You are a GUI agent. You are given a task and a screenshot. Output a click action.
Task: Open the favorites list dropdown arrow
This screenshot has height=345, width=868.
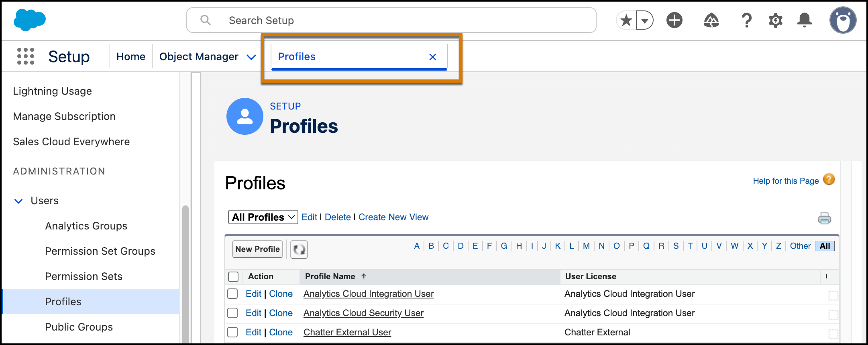[645, 20]
